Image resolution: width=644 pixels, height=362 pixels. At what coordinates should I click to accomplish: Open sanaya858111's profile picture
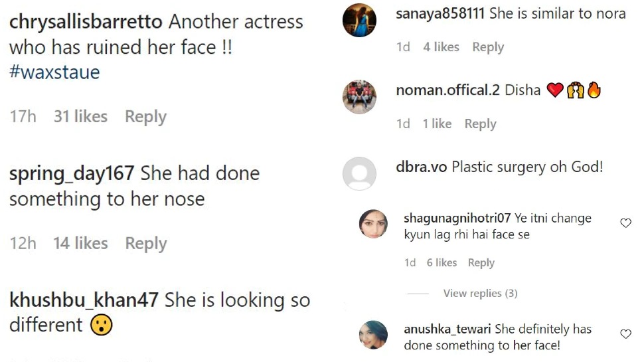coord(359,21)
